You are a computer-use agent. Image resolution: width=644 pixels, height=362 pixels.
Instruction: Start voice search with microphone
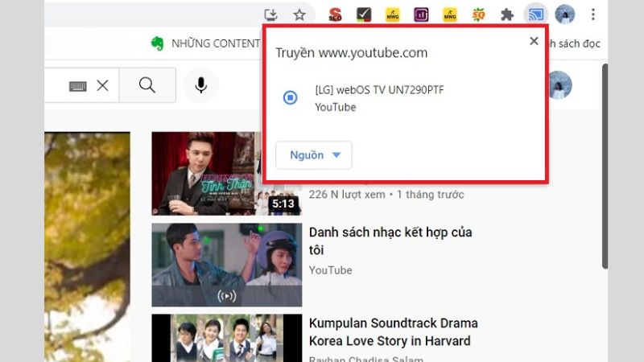(x=200, y=85)
